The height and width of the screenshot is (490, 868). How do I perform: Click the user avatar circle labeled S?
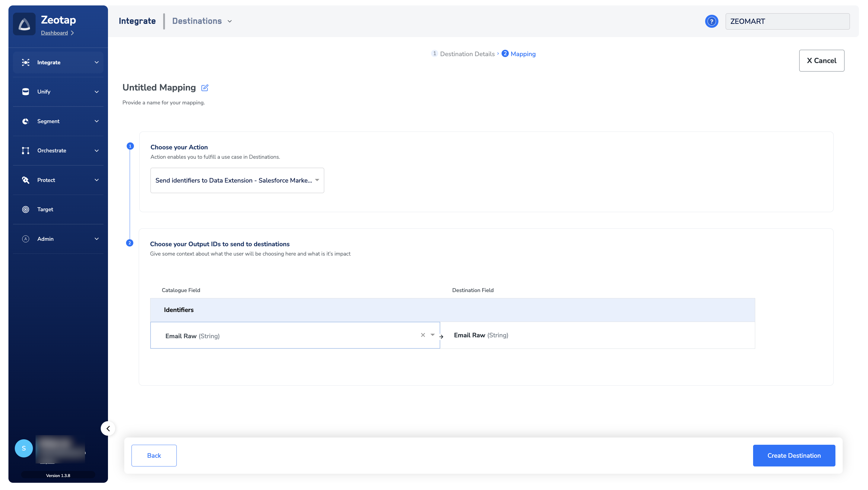click(x=24, y=448)
